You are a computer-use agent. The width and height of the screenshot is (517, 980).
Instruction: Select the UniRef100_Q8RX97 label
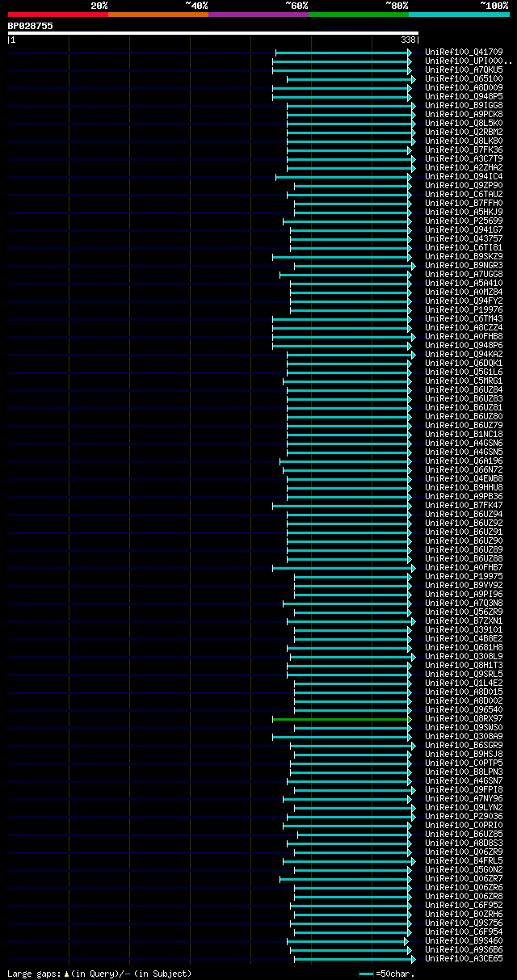[x=464, y=719]
